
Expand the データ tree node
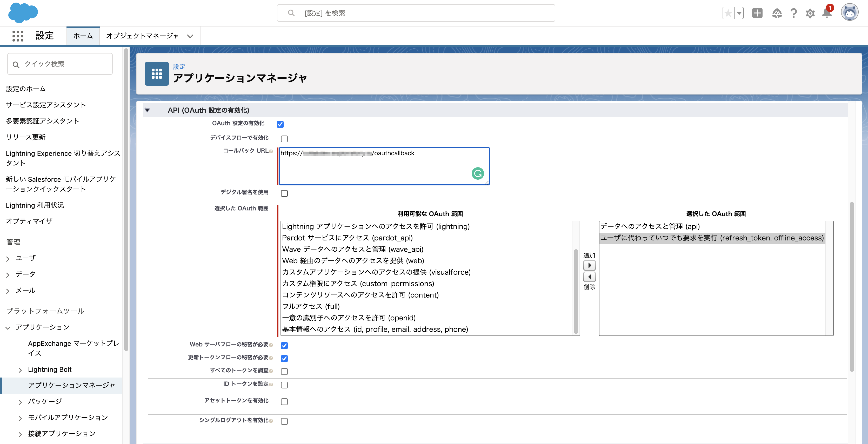(x=8, y=275)
